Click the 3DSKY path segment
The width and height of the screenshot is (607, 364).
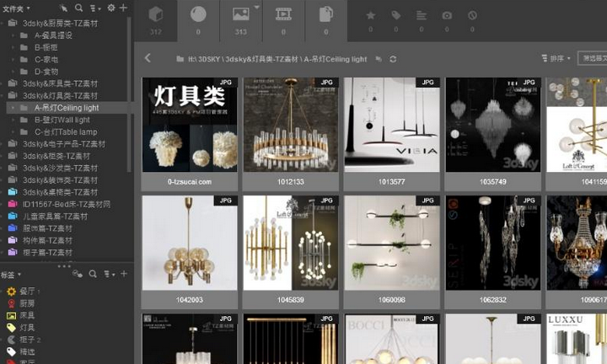click(x=209, y=59)
